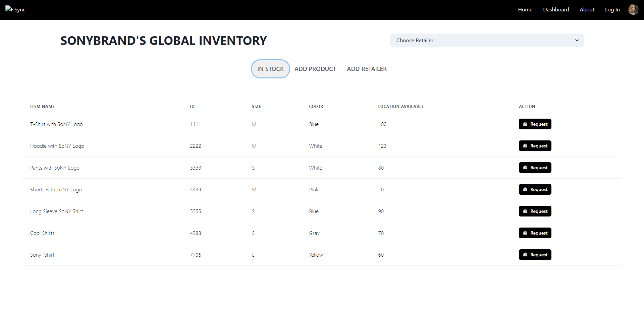
Task: Click the ITEM NAME column header
Action: [x=42, y=107]
